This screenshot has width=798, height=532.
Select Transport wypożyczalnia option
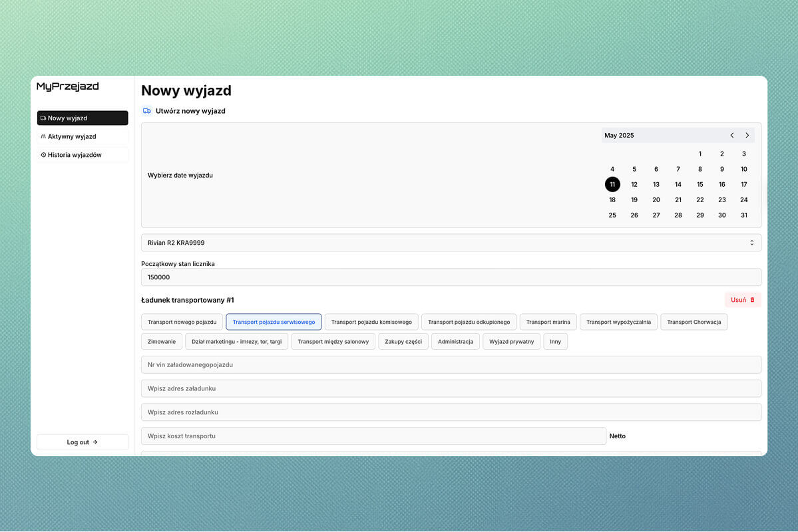618,322
